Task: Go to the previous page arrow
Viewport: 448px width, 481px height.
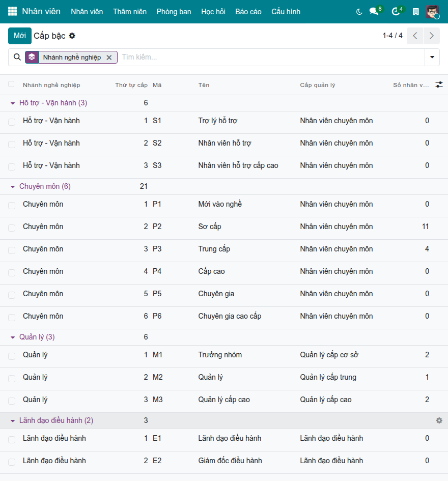Action: click(415, 36)
